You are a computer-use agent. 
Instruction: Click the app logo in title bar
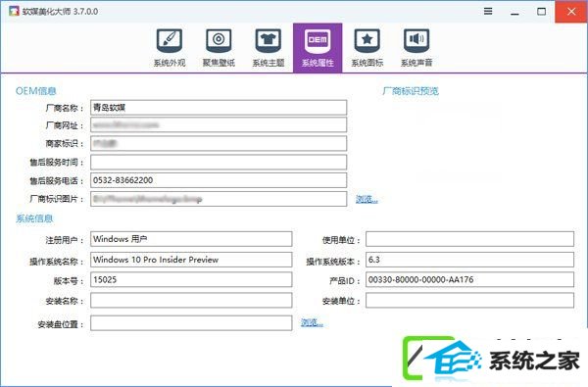(x=14, y=11)
